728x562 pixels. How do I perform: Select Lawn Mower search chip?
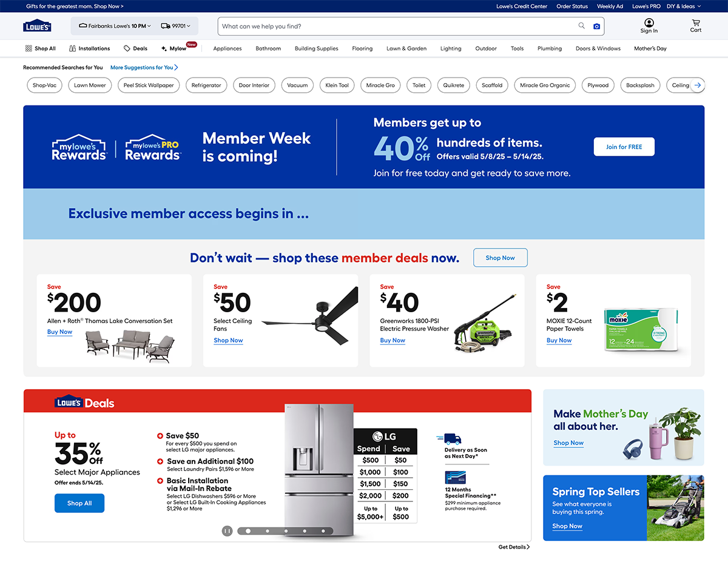pos(90,85)
